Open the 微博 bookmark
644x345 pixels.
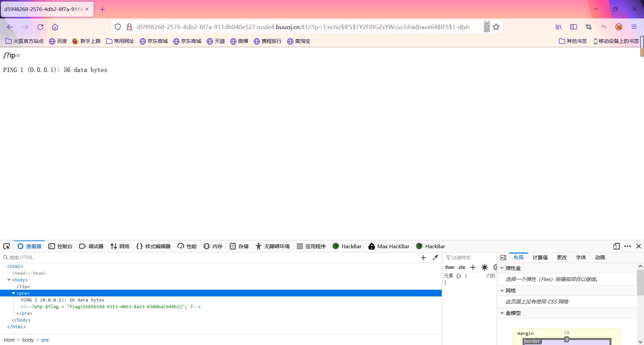pos(239,41)
